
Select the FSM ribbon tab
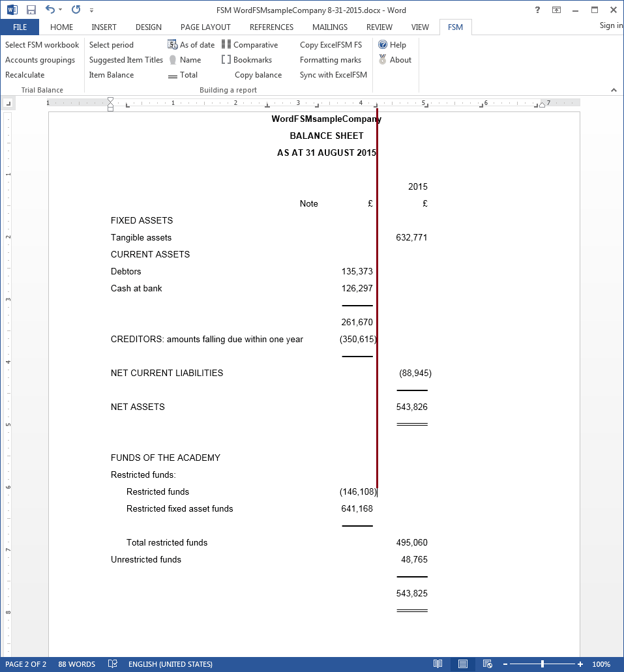click(x=455, y=27)
